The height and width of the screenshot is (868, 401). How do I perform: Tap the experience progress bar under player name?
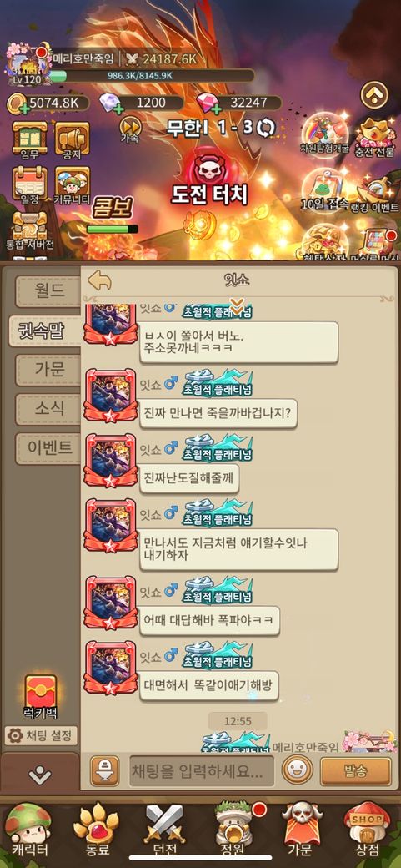click(153, 76)
